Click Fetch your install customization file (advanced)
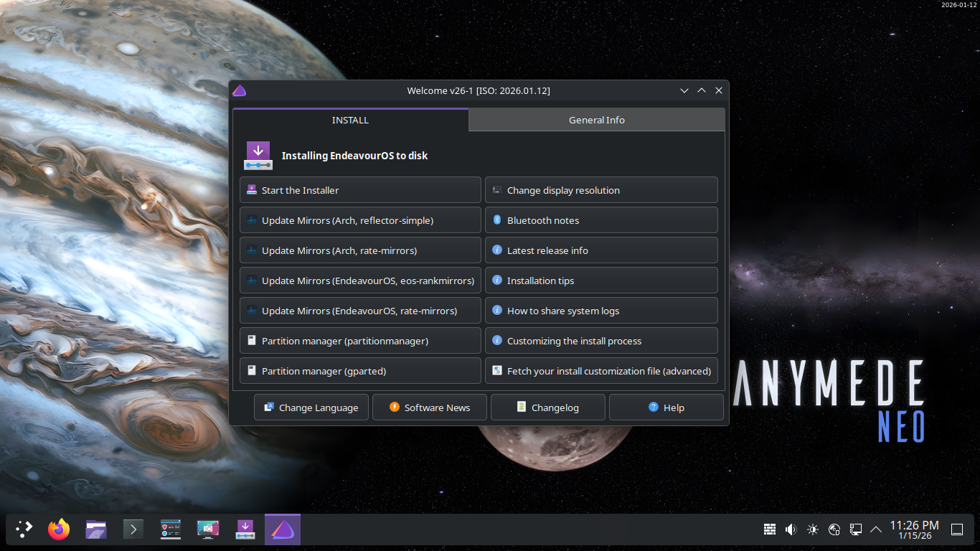 (601, 371)
